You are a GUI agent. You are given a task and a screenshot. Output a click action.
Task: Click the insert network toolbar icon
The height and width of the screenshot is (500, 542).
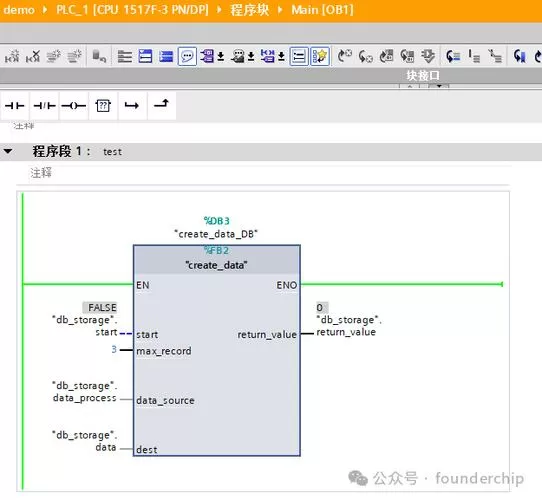(12, 56)
